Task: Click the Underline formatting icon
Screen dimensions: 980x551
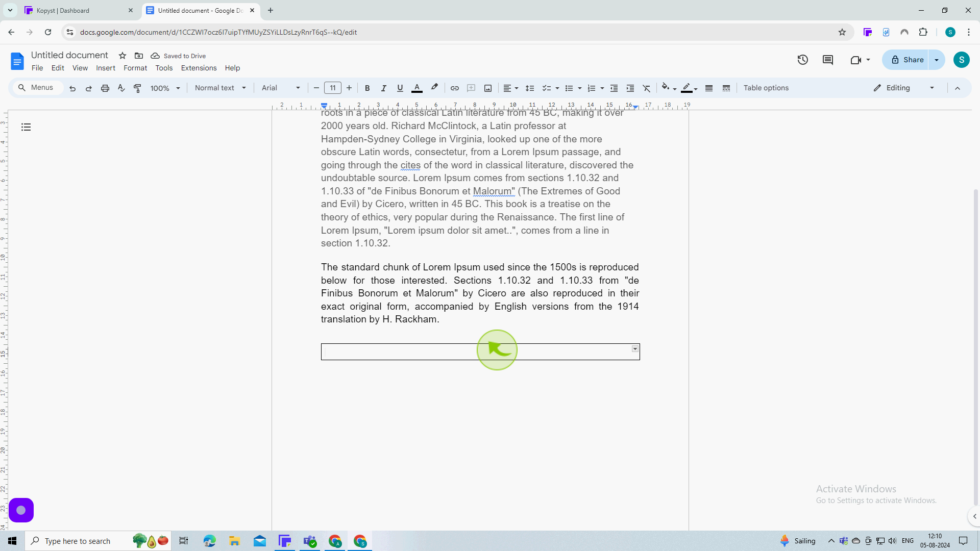Action: pos(400,88)
